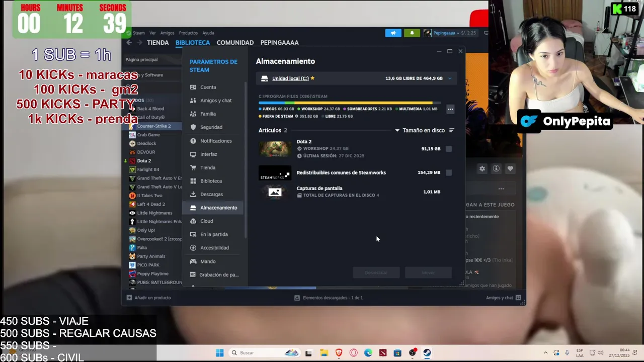Screen dimensions: 644x362
Task: Click the Mando controller icon
Action: pos(193,261)
